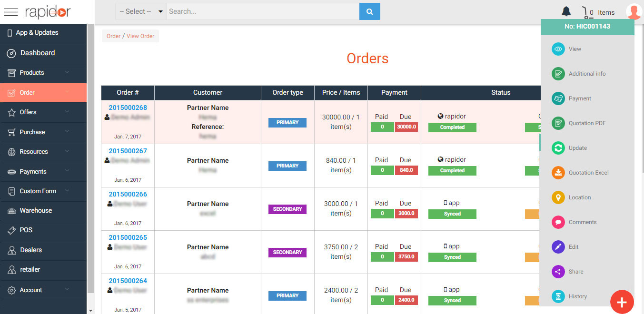Click the sidebar scroll down arrow
This screenshot has height=314, width=644.
pyautogui.click(x=90, y=310)
